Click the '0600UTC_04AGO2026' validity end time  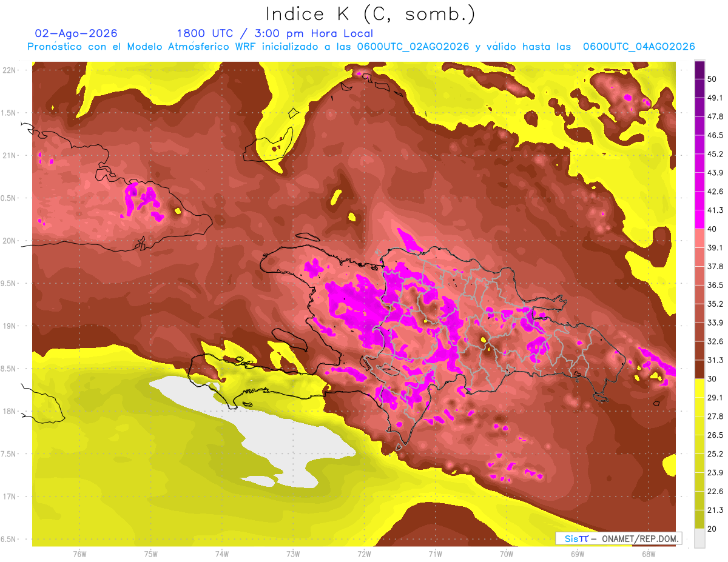click(639, 47)
